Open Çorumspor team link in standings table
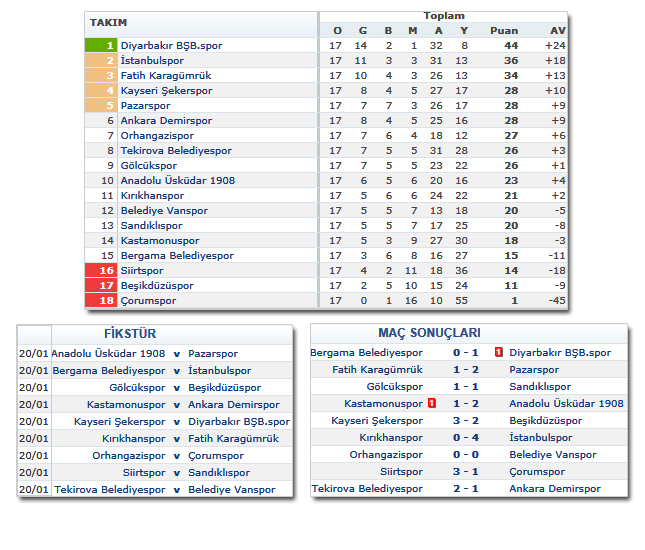This screenshot has height=550, width=645. pyautogui.click(x=148, y=300)
